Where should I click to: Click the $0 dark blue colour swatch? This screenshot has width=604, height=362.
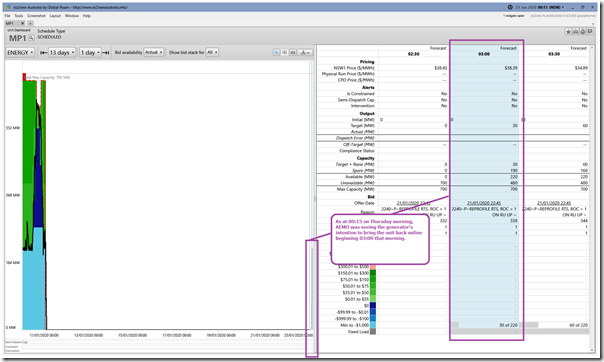(373, 305)
